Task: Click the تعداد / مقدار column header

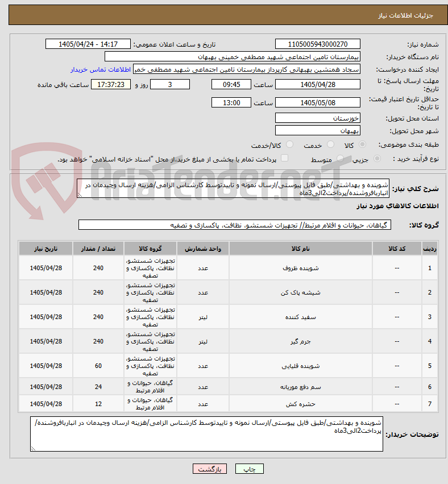Action: [x=98, y=249]
